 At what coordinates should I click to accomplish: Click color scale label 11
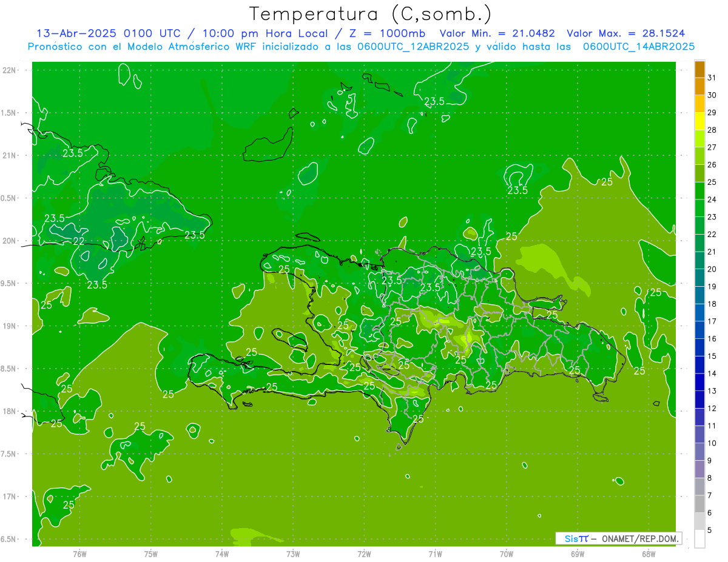pyautogui.click(x=712, y=426)
